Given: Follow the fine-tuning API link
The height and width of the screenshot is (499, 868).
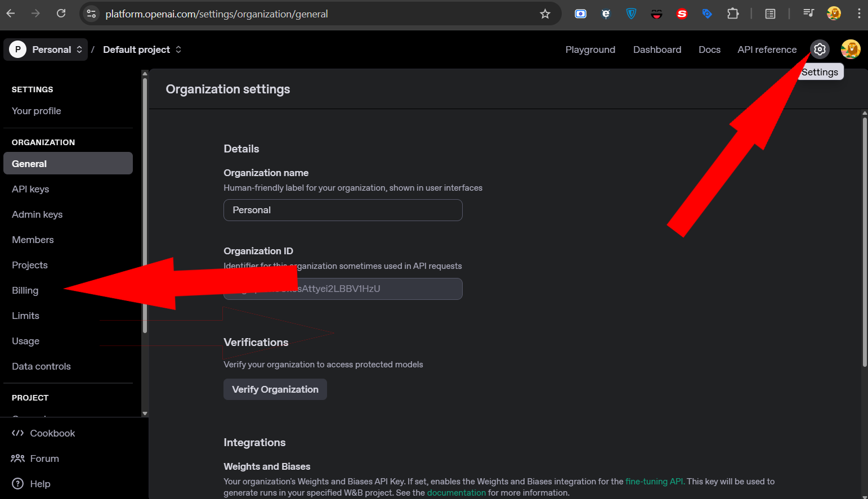Looking at the screenshot, I should click(655, 482).
